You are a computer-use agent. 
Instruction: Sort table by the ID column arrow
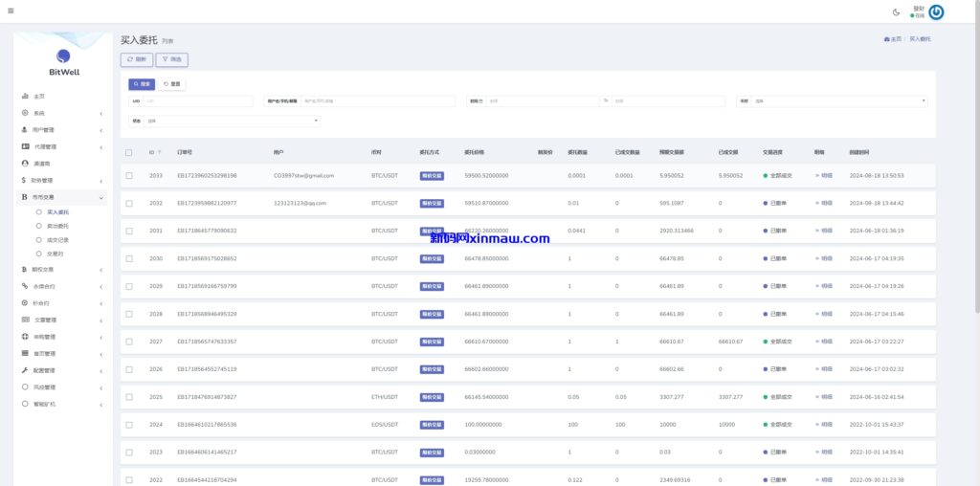click(x=160, y=152)
